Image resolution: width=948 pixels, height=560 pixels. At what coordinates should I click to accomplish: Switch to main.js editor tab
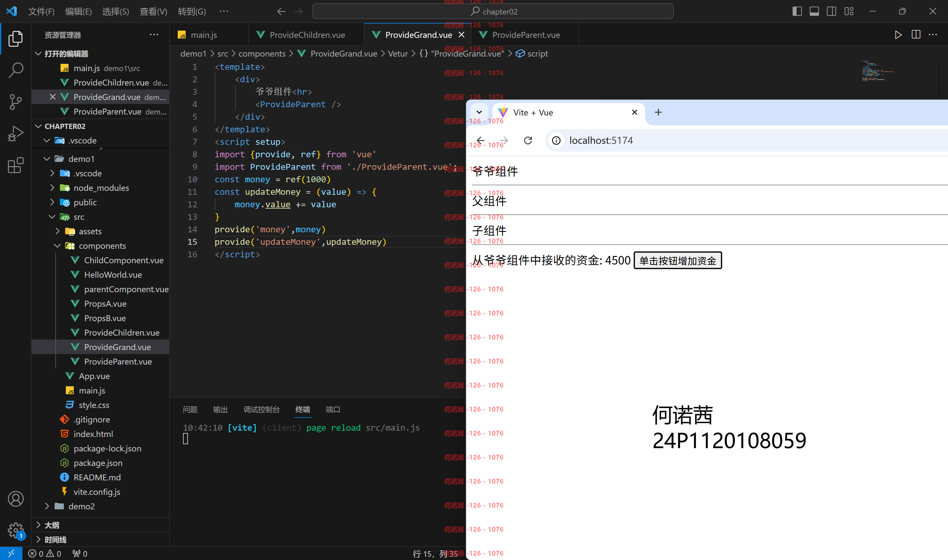click(x=209, y=35)
